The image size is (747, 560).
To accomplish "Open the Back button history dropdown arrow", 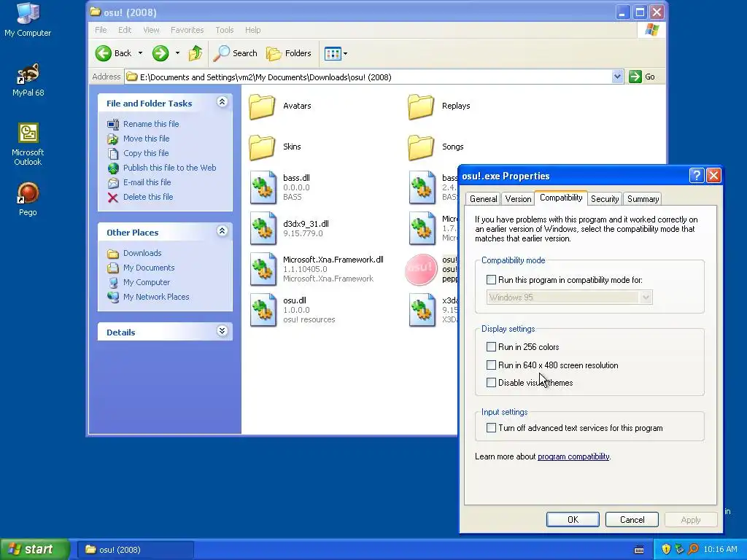I will [x=140, y=53].
